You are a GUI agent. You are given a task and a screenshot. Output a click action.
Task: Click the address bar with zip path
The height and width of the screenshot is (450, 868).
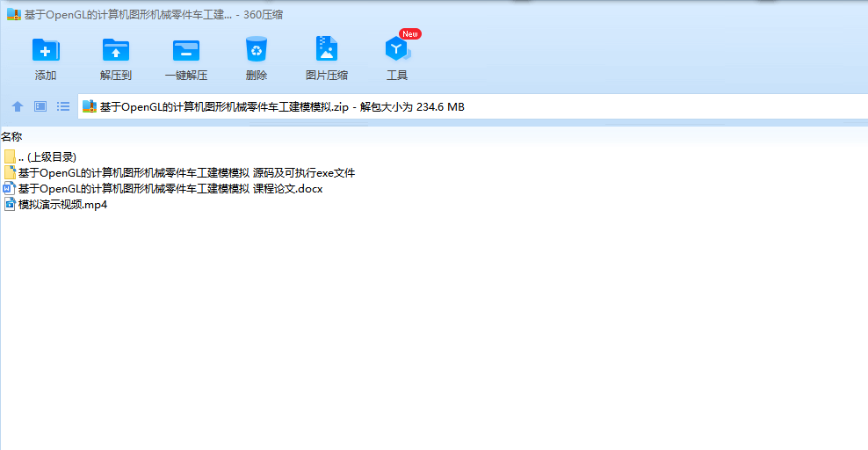tap(473, 107)
